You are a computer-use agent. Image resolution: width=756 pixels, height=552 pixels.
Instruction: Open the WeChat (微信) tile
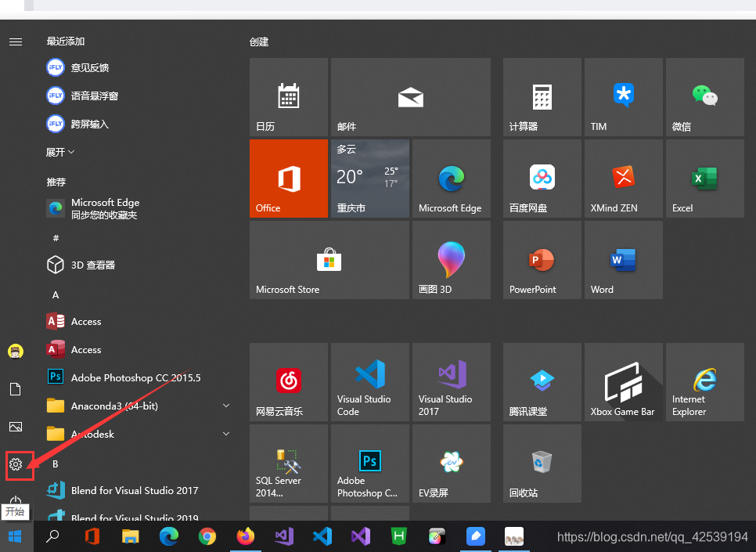click(705, 97)
